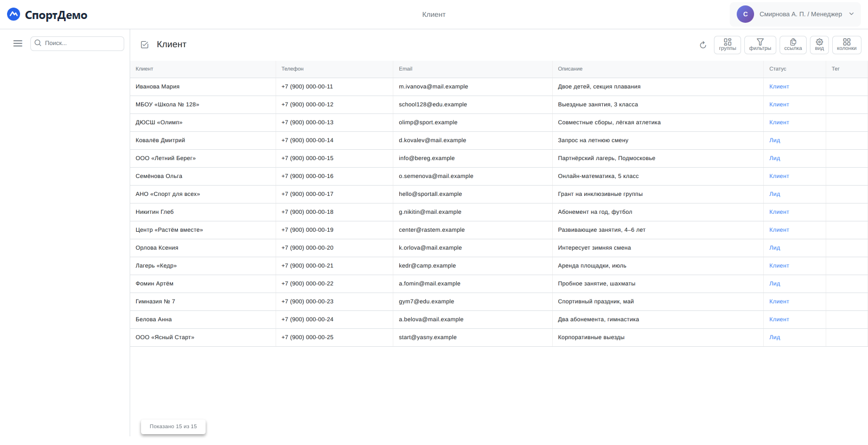
Task: Open the колонки columns chooser
Action: pos(847,45)
